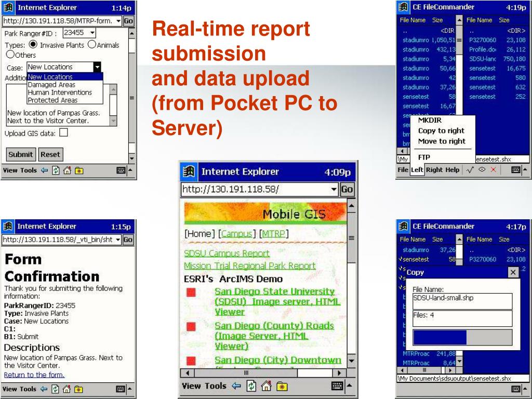
Task: Click the horizontal scrollbar thumb in the center Mobile GIS browser
Action: tap(246, 373)
